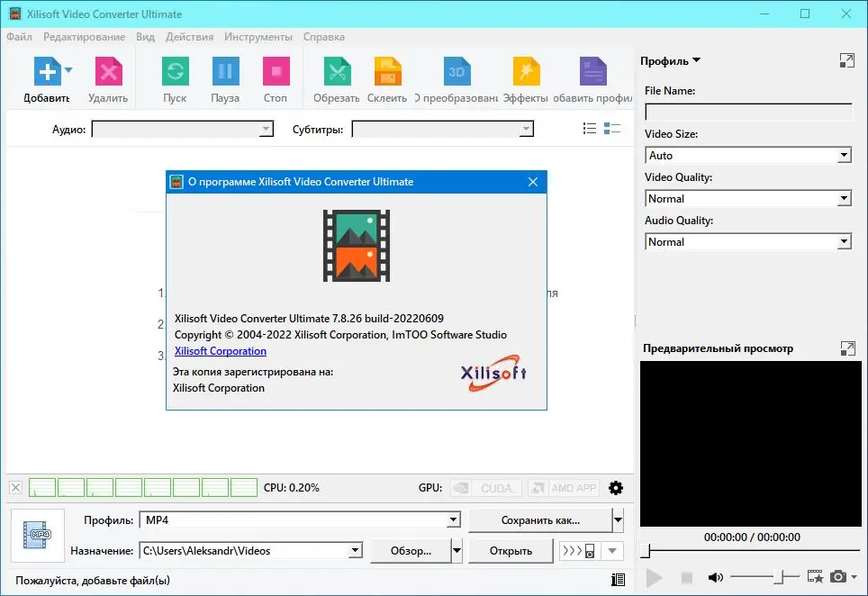Open the Video Size dropdown
Viewport: 868px width, 596px height.
[x=844, y=155]
